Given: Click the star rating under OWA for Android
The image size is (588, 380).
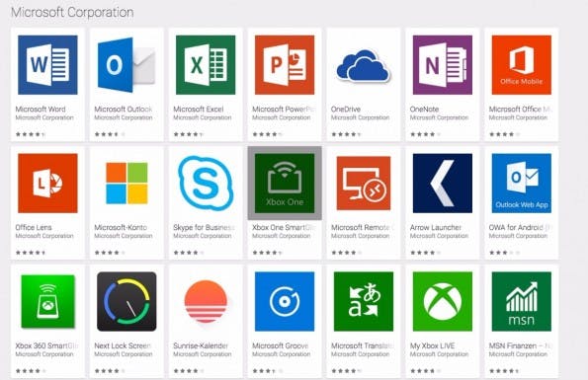Looking at the screenshot, I should [x=504, y=253].
